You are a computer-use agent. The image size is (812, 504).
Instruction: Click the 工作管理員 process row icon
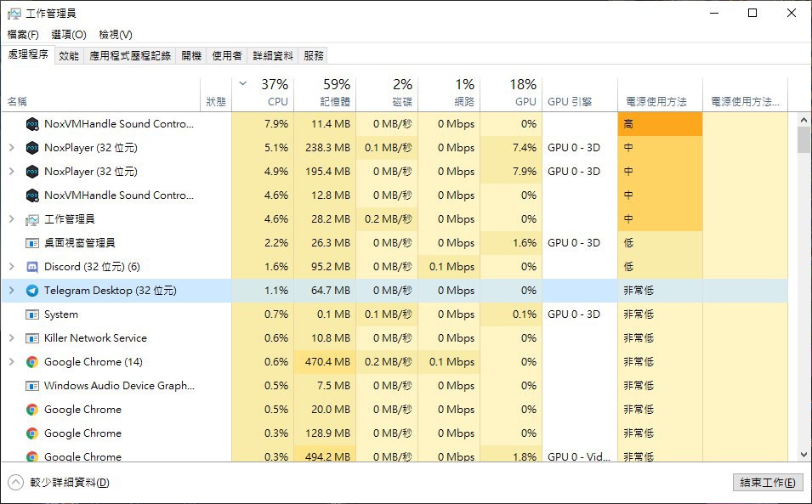click(32, 219)
